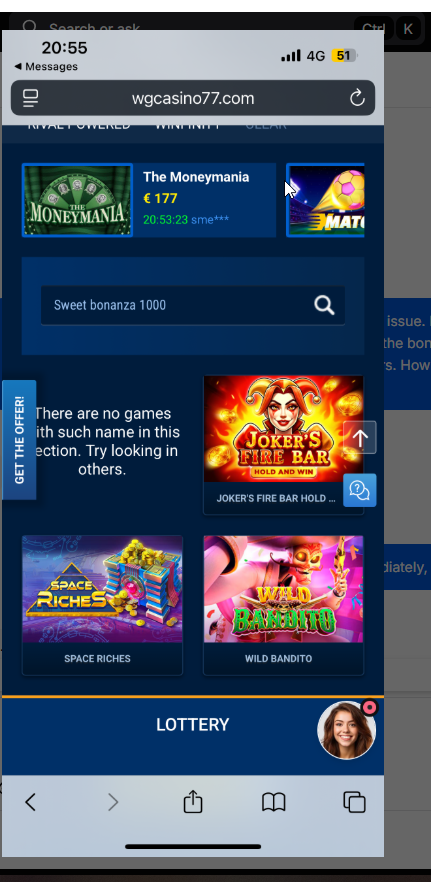Click the 20:53:23 sme*** winner entry
Image resolution: width=431 pixels, height=882 pixels.
(x=186, y=219)
